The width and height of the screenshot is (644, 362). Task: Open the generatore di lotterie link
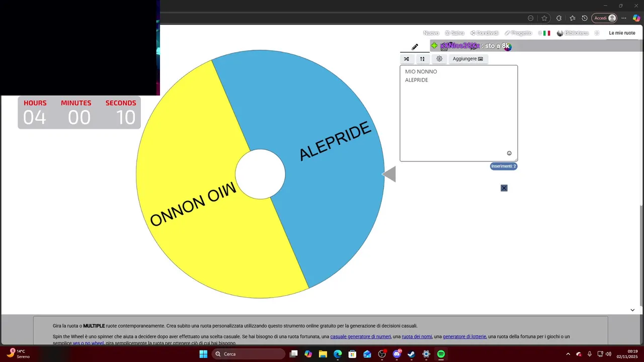(x=464, y=337)
